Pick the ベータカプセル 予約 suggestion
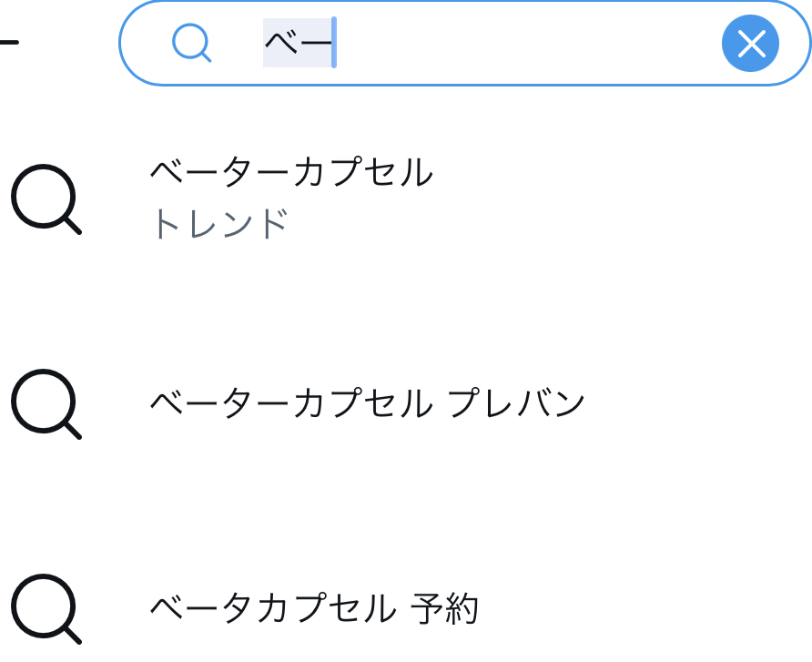 [313, 608]
